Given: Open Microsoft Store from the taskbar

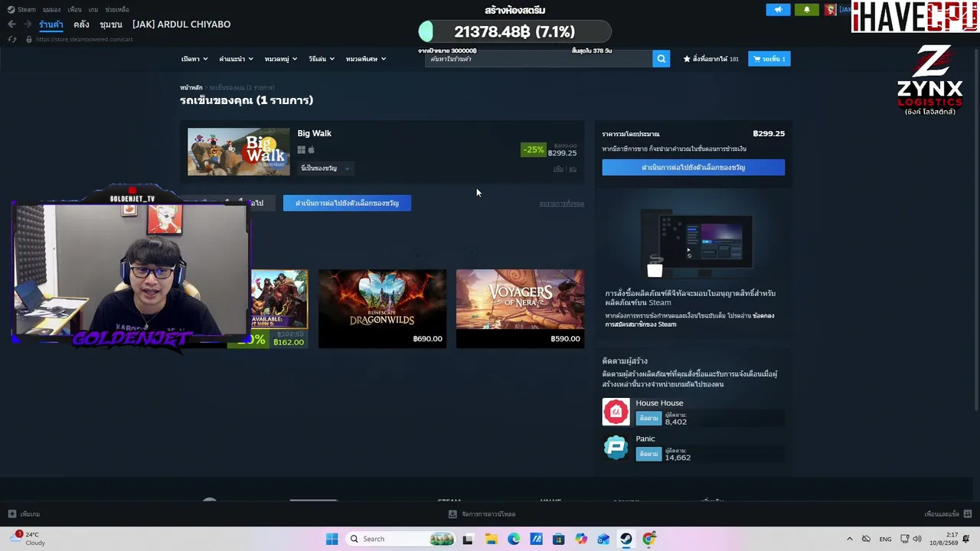Looking at the screenshot, I should (558, 539).
